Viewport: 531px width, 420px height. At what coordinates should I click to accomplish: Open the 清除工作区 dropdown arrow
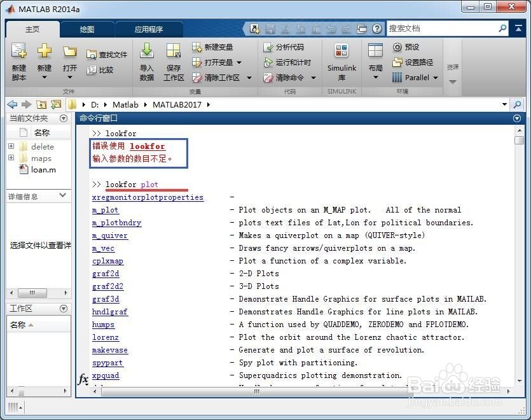249,78
